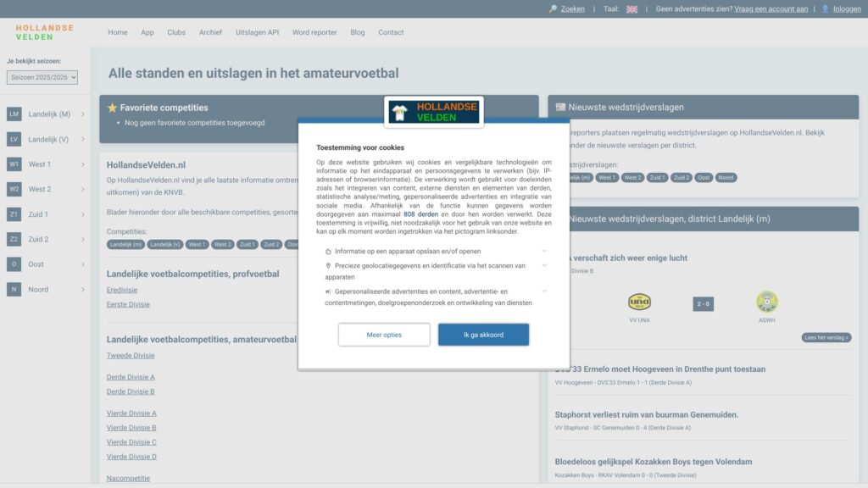The height and width of the screenshot is (488, 868).
Task: Select the Z2 Zuid 2 badge icon
Action: pos(14,239)
